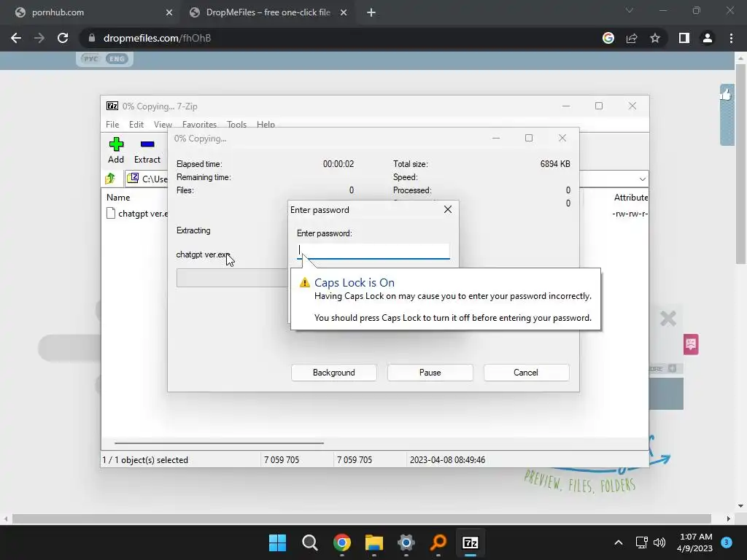
Task: Switch to the DropMeFiles browser tab
Action: click(x=268, y=12)
